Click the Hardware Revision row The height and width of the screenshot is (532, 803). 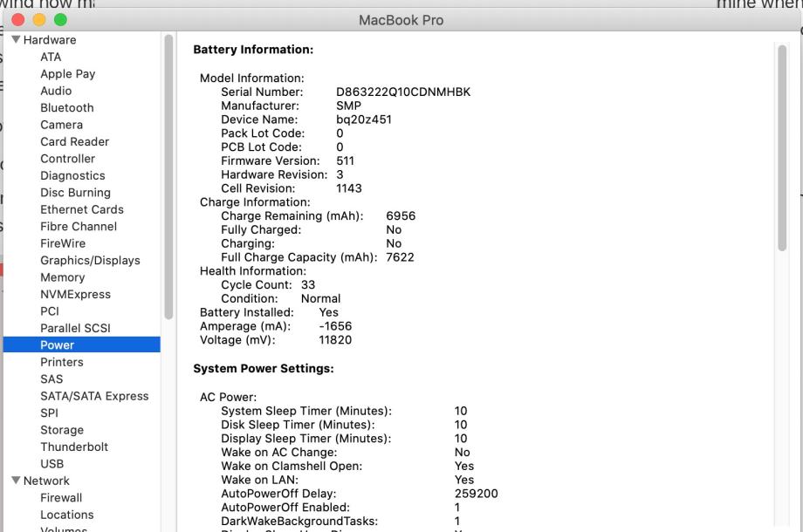pos(282,174)
